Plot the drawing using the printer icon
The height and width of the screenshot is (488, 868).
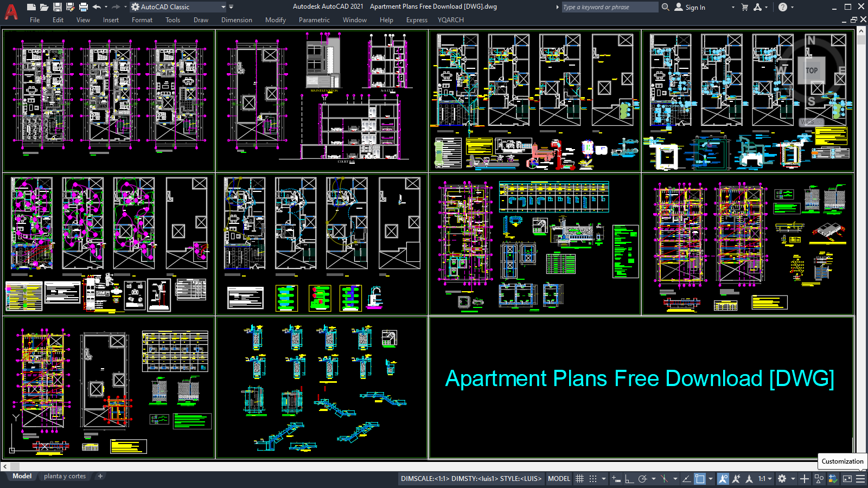83,7
